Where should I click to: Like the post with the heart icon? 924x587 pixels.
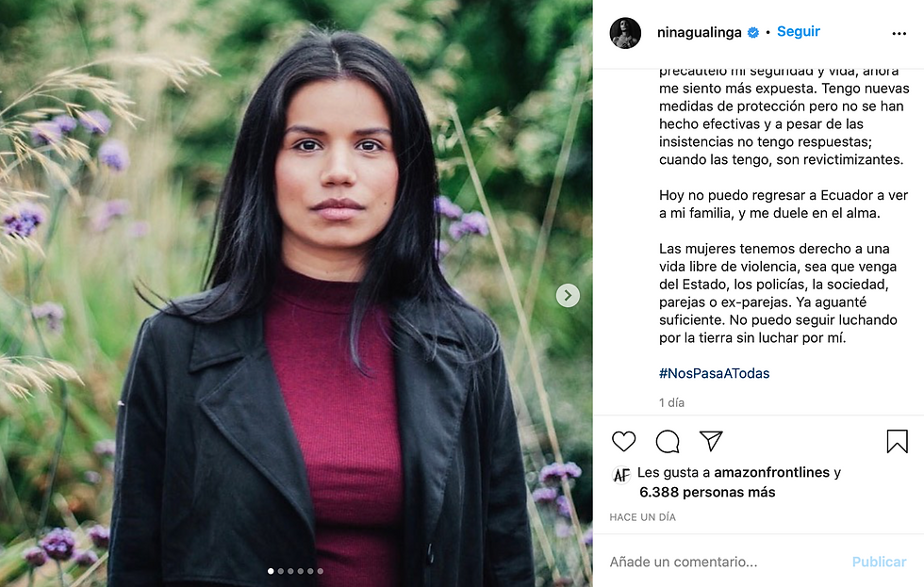click(623, 442)
